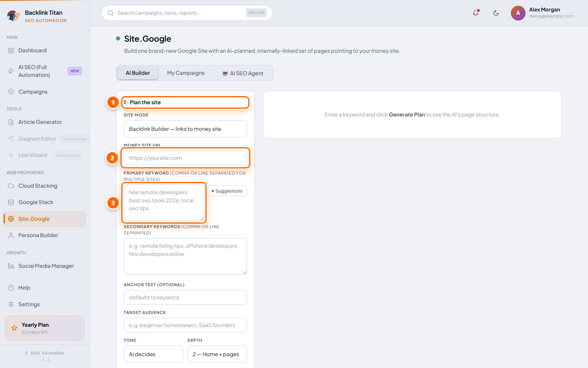Click the Site.Google globe icon

coord(11,219)
